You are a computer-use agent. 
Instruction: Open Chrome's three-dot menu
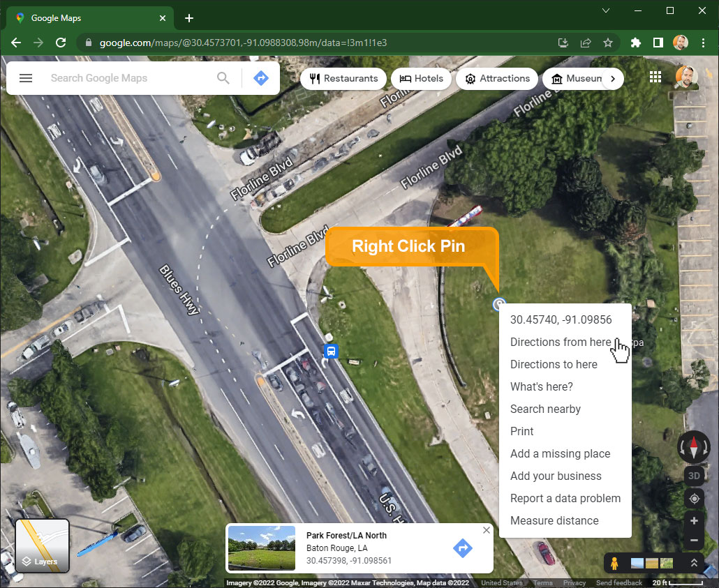click(x=703, y=43)
